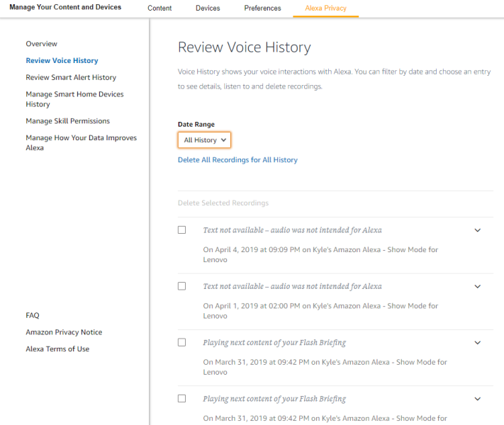Click 'On April 4, 2019 at 09:09 PM' details

tap(320, 254)
